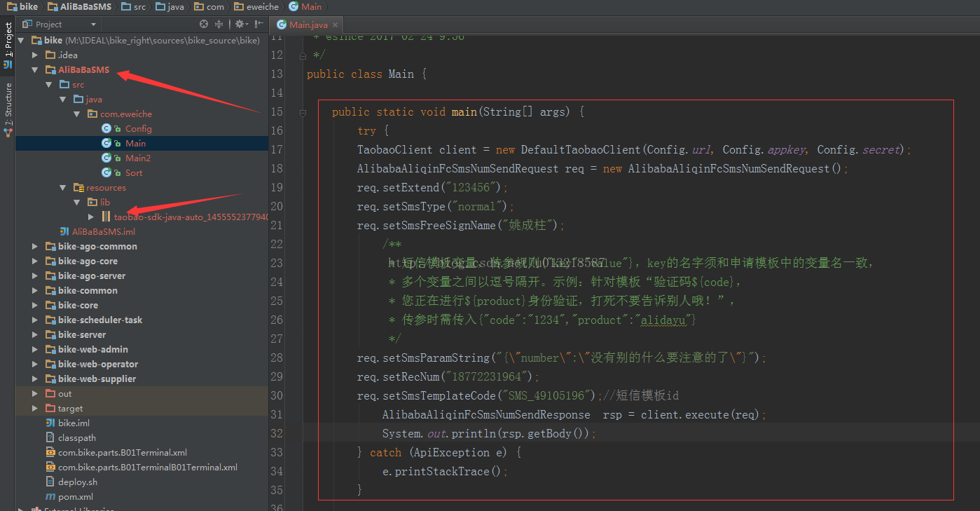Expand the out folder
The width and height of the screenshot is (980, 511).
35,393
